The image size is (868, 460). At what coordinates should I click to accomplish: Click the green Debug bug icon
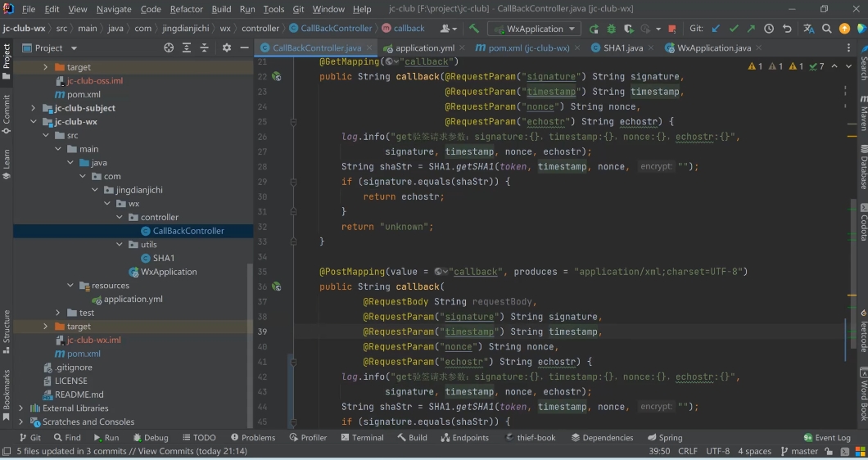coord(611,29)
